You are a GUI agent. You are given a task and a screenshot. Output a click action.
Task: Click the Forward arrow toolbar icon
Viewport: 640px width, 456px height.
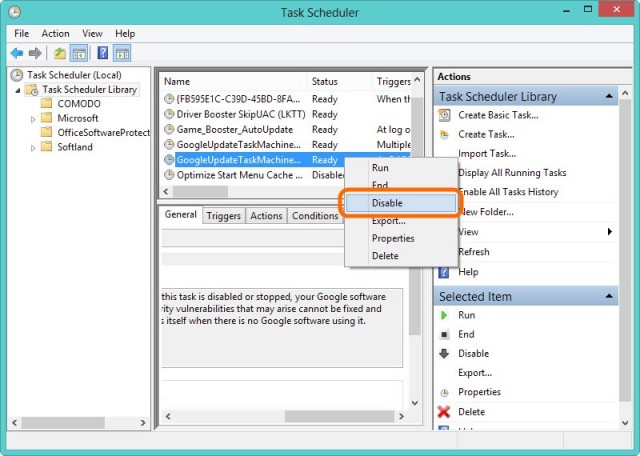pyautogui.click(x=35, y=53)
